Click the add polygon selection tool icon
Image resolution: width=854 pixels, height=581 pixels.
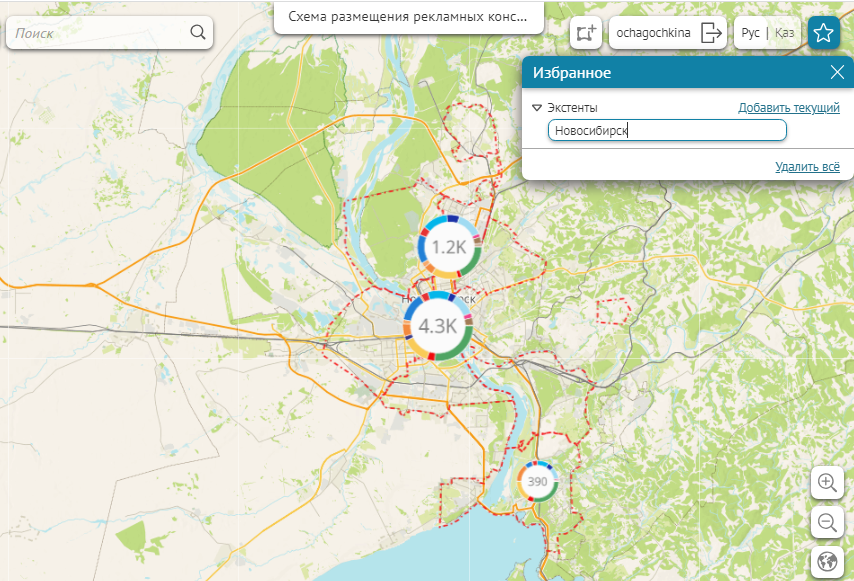pyautogui.click(x=585, y=33)
